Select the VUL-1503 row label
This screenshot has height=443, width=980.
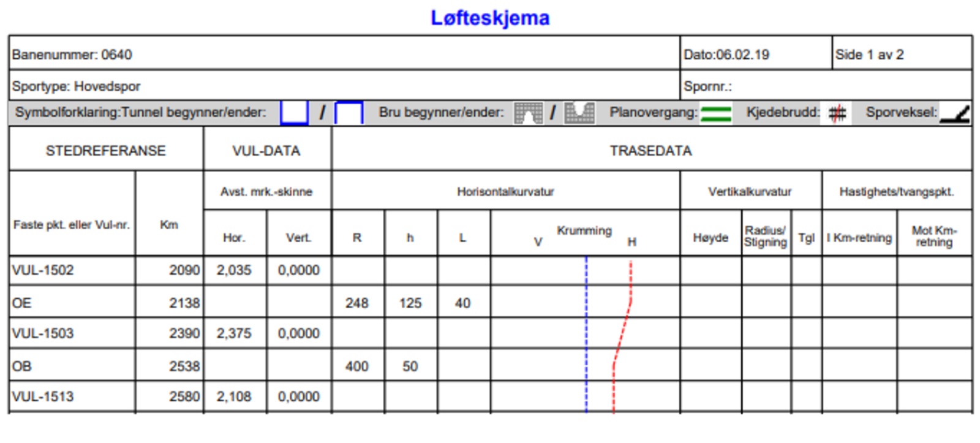[x=43, y=333]
